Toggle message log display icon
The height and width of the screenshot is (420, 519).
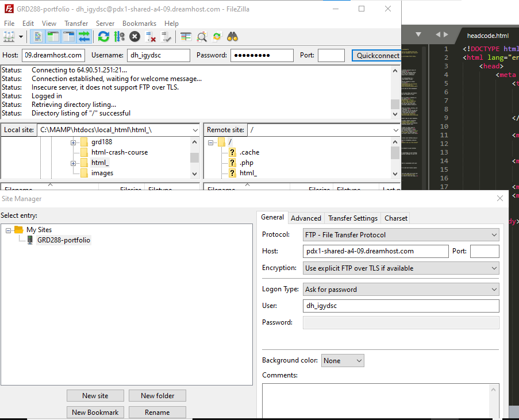(38, 37)
